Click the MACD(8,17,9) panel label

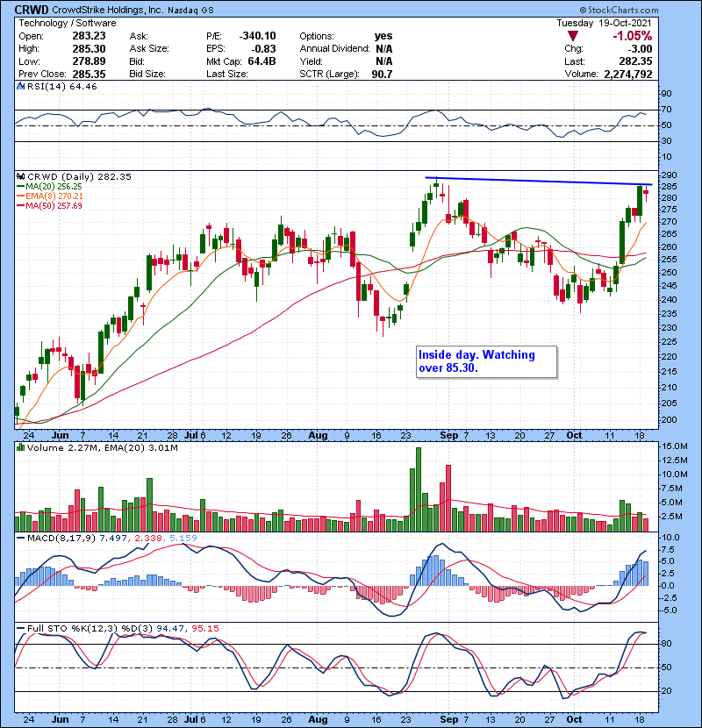pyautogui.click(x=61, y=539)
